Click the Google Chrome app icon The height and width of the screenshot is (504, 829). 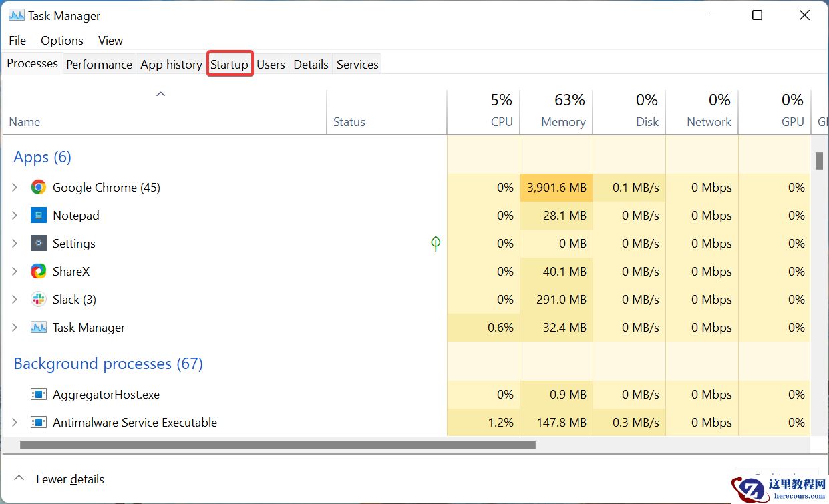39,188
